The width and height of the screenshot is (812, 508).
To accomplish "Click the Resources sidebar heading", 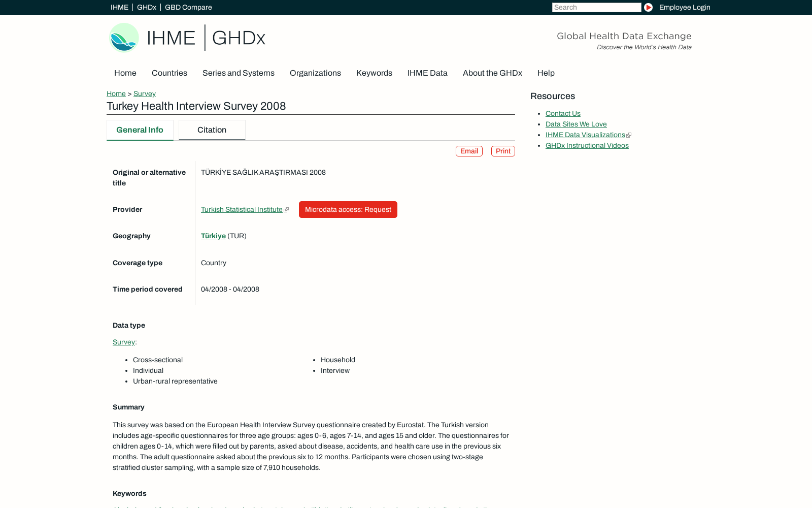I will point(553,97).
